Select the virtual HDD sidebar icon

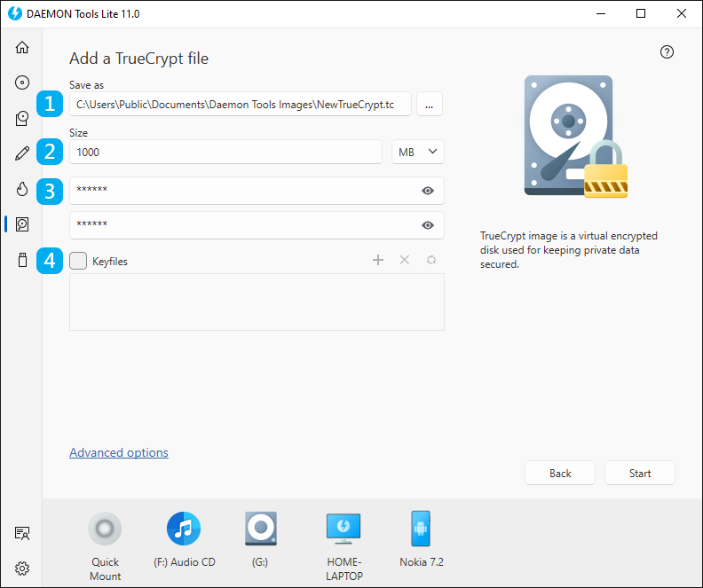(22, 223)
